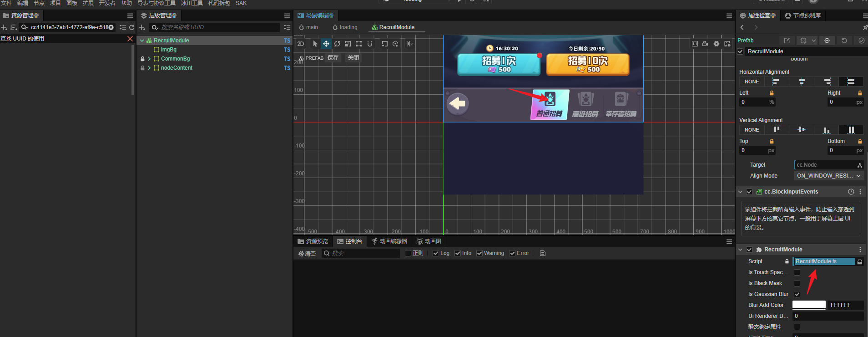Open the 开发者 menu
The image size is (868, 337).
[107, 3]
